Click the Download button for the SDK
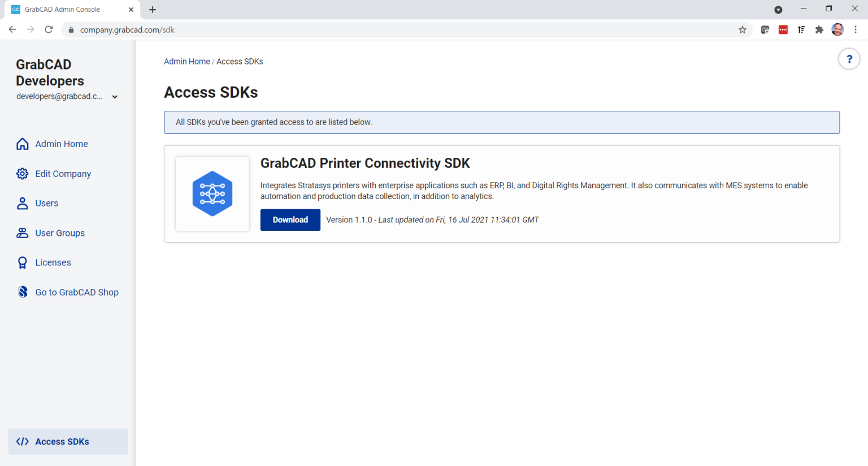 (x=290, y=219)
